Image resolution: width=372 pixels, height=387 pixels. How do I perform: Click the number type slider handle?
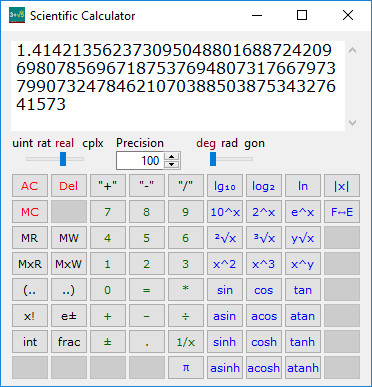[x=63, y=159]
